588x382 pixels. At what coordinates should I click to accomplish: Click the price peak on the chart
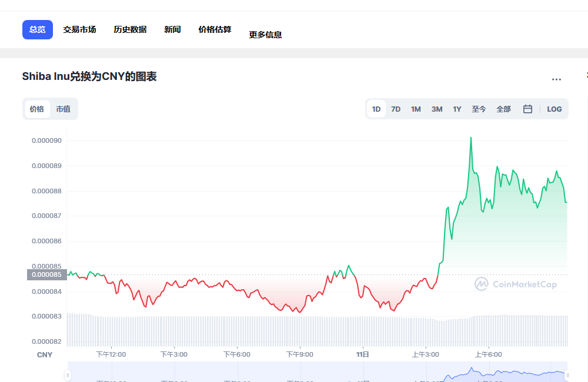[x=471, y=138]
